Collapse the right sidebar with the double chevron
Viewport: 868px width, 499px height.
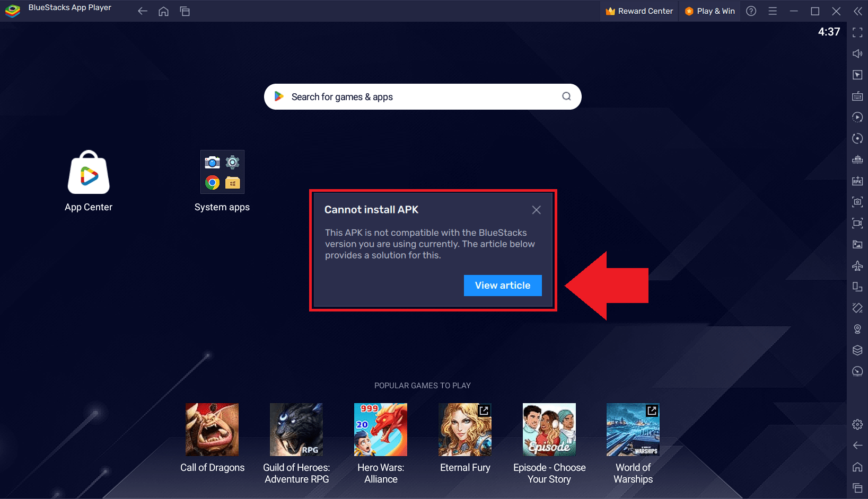(857, 11)
